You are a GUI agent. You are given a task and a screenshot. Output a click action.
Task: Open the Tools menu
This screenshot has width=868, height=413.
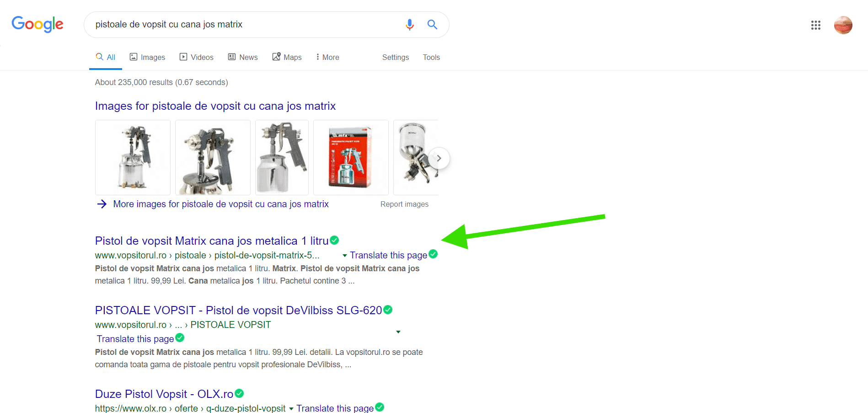click(x=431, y=57)
